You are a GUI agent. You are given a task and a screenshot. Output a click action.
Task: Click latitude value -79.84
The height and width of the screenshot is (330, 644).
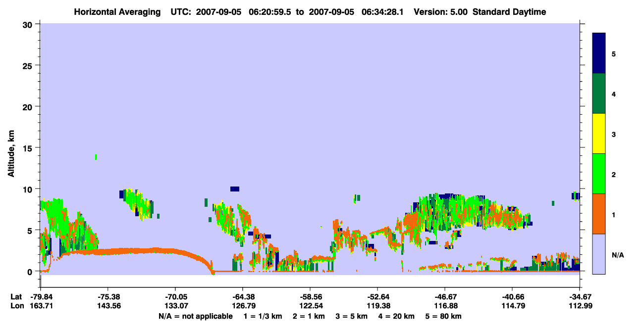pyautogui.click(x=41, y=297)
